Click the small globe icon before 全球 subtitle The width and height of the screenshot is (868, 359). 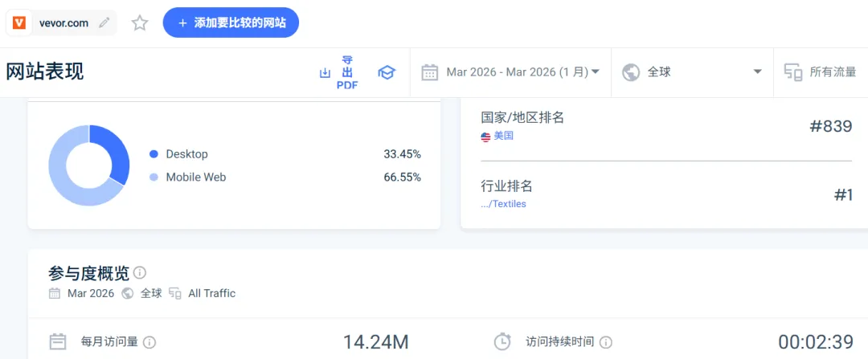click(x=127, y=294)
